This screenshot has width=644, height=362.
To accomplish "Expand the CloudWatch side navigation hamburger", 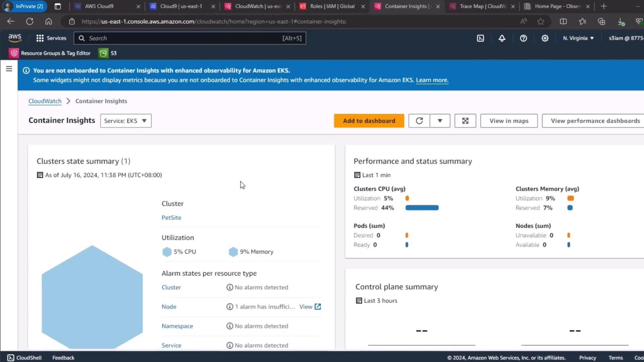I will tap(9, 69).
